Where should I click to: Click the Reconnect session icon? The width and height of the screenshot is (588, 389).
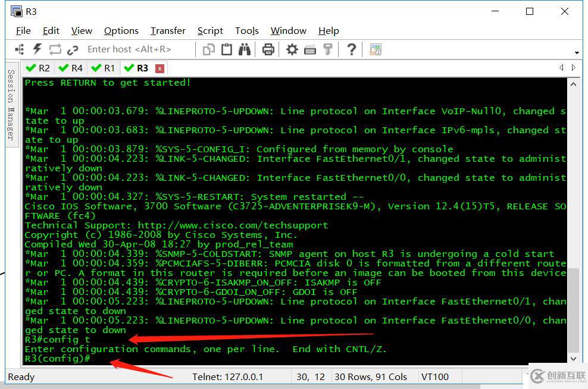coord(55,49)
